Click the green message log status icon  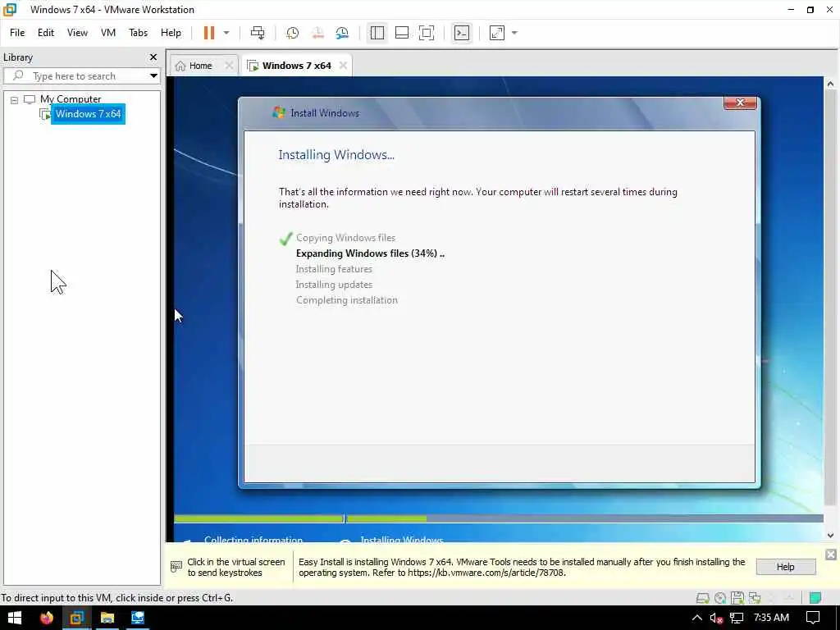pyautogui.click(x=815, y=598)
